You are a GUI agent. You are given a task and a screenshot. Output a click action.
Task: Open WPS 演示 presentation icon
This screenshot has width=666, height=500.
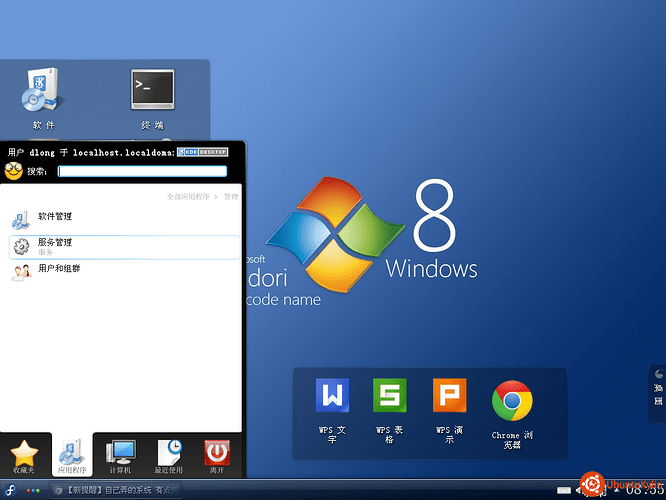[x=449, y=410]
